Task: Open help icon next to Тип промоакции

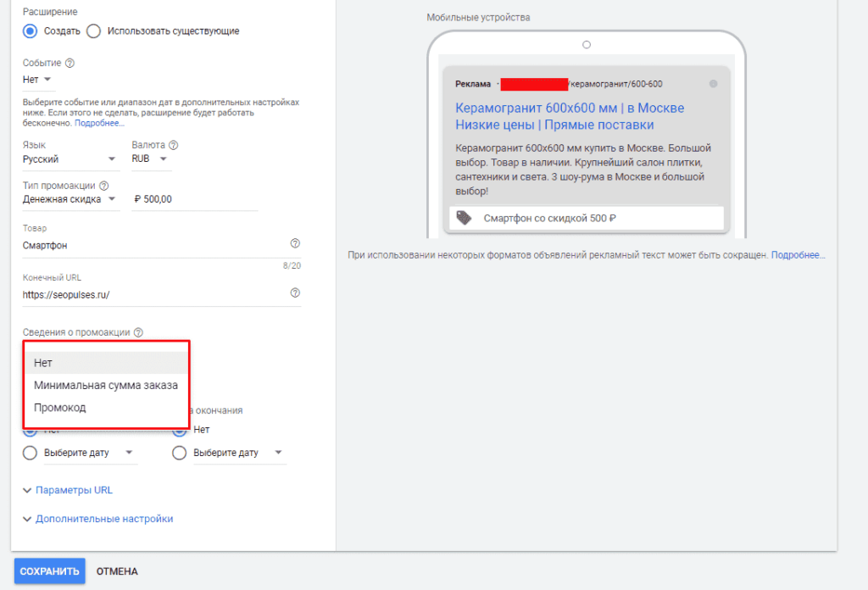Action: [103, 186]
